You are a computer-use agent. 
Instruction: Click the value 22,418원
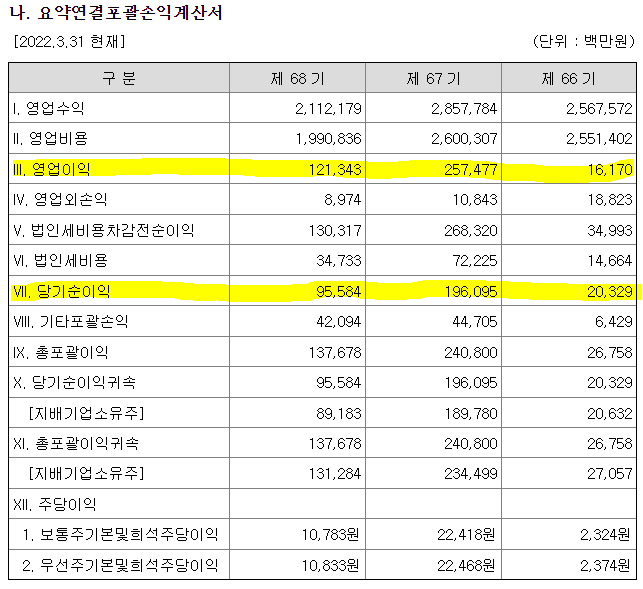(x=466, y=534)
